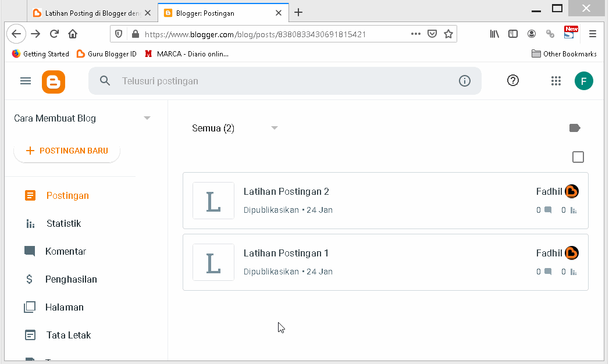
Task: Go back to the previous page
Action: coord(16,34)
